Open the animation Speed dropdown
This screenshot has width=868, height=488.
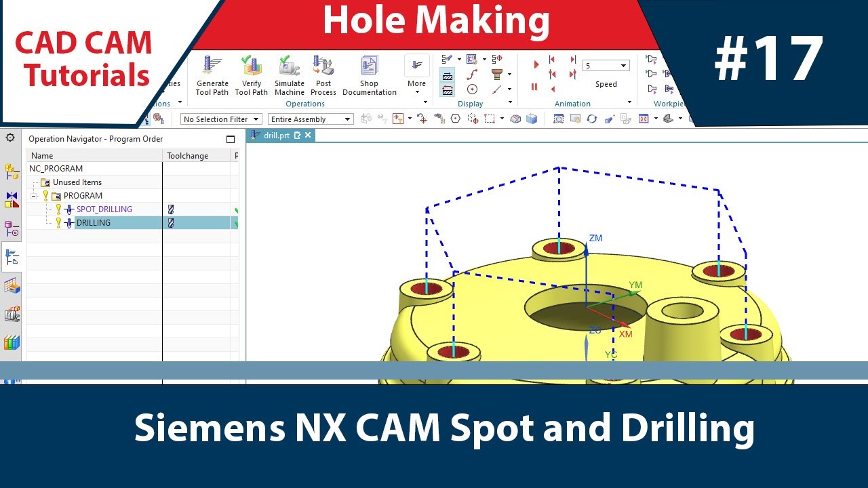(x=606, y=66)
